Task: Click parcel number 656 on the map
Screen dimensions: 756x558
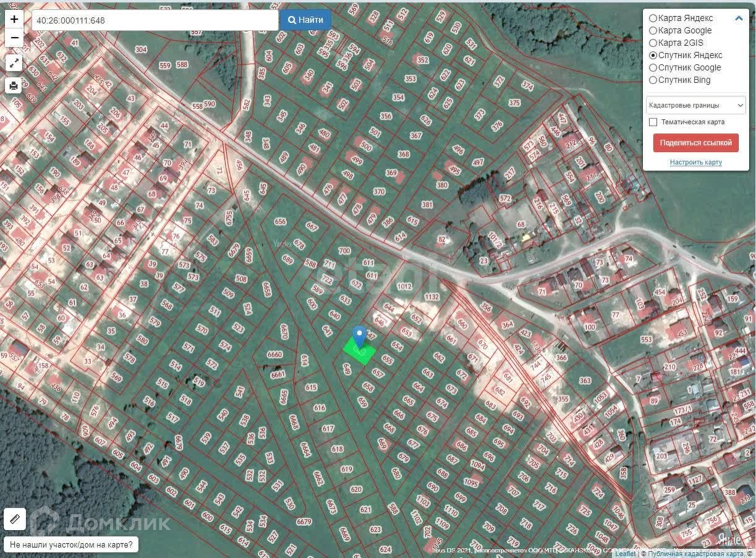Action: pyautogui.click(x=281, y=221)
